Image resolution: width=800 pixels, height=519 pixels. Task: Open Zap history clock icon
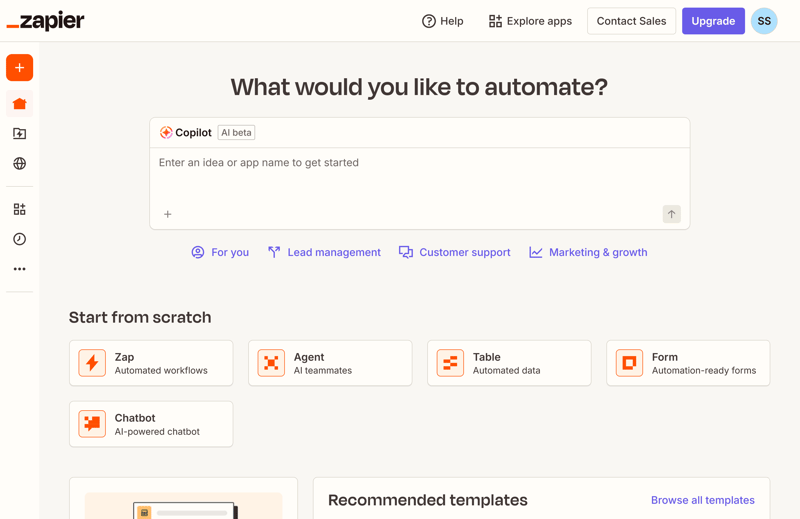click(19, 239)
